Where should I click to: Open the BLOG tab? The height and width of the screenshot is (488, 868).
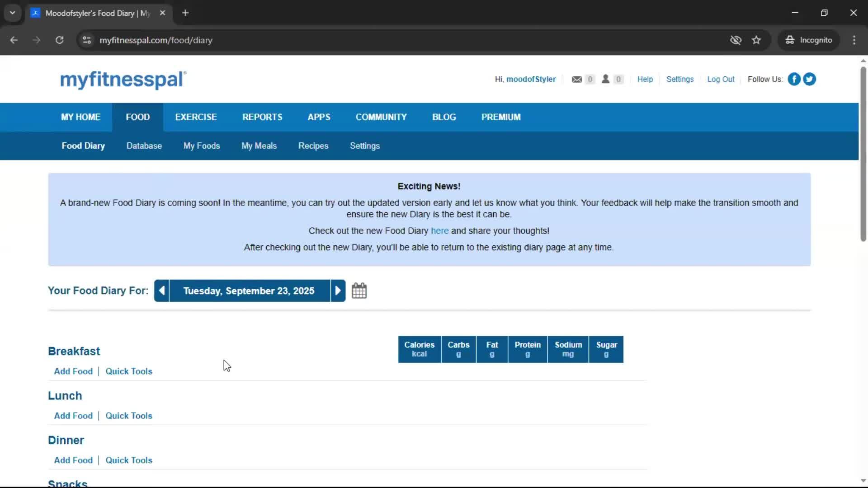444,117
